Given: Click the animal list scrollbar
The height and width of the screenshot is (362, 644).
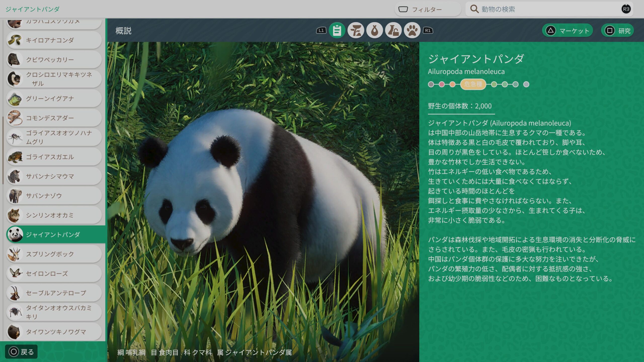Looking at the screenshot, I should pos(3,150).
